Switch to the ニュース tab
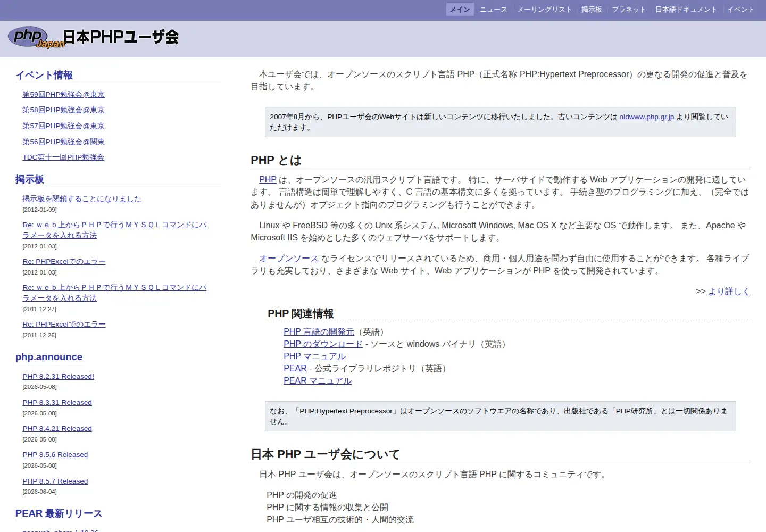 point(494,10)
